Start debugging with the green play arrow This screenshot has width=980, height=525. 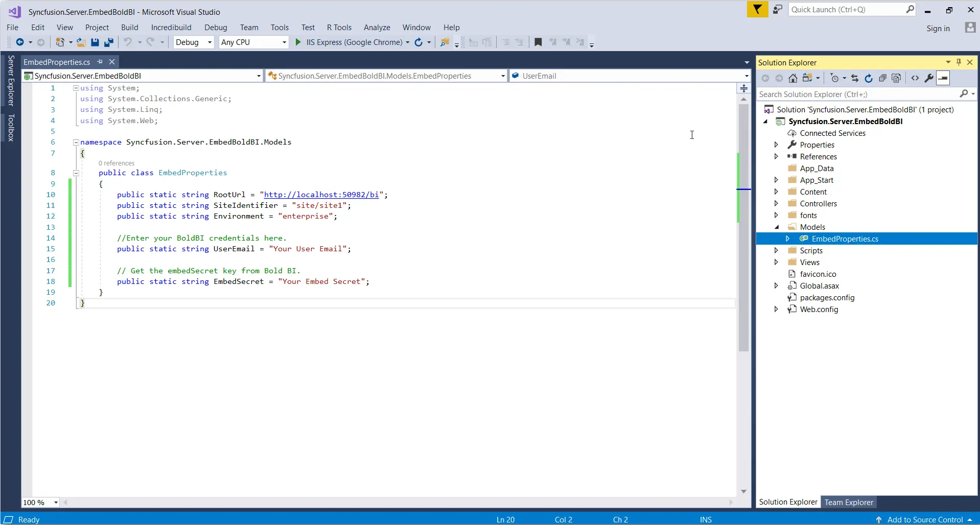coord(298,42)
